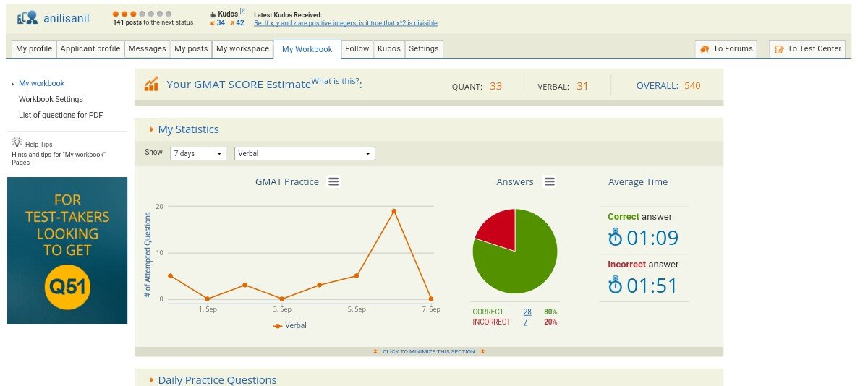Collapse the My Statistics section header

(188, 129)
